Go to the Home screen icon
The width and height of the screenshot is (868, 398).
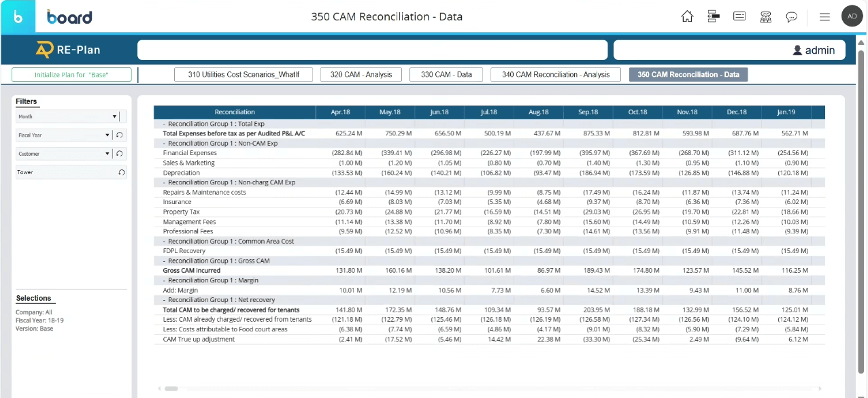(687, 16)
